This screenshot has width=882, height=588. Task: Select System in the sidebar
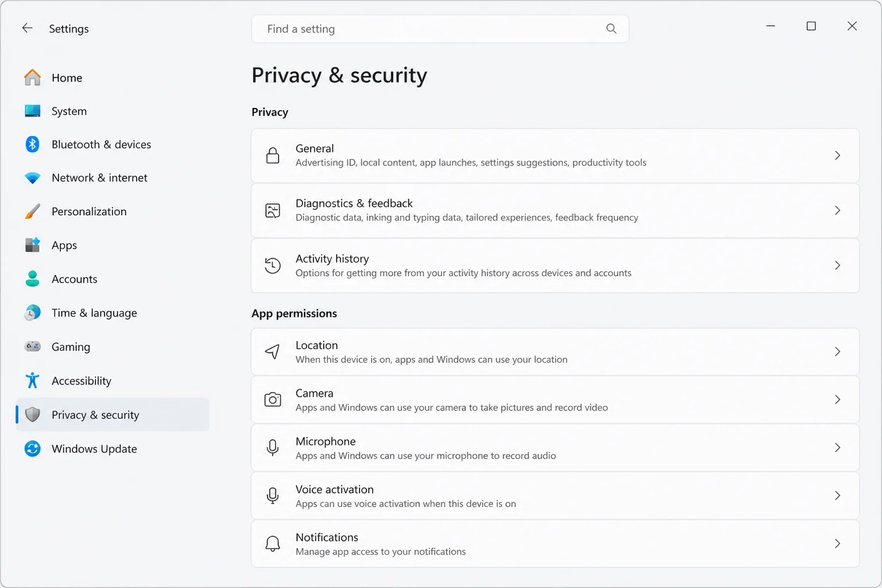click(x=113, y=111)
